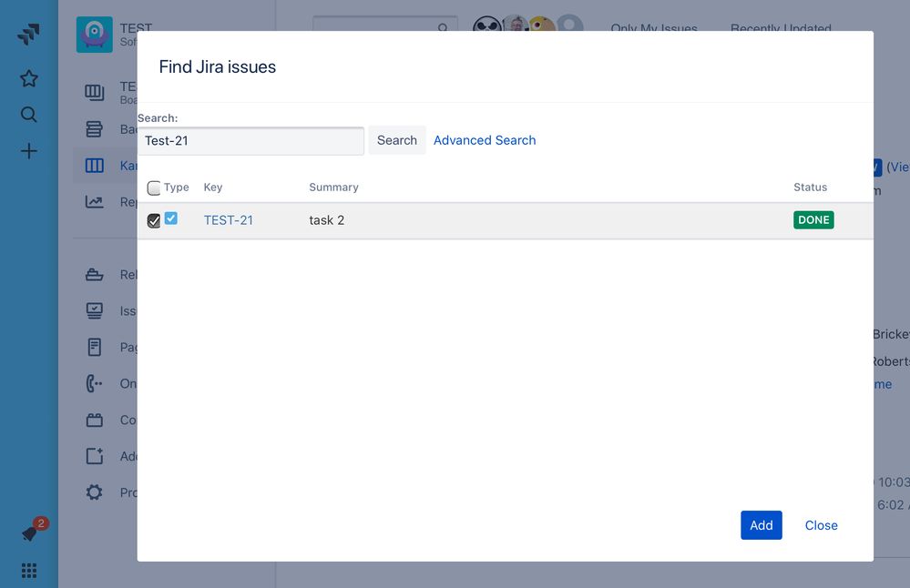Click the search field containing Test-21
The image size is (910, 588).
click(x=251, y=141)
